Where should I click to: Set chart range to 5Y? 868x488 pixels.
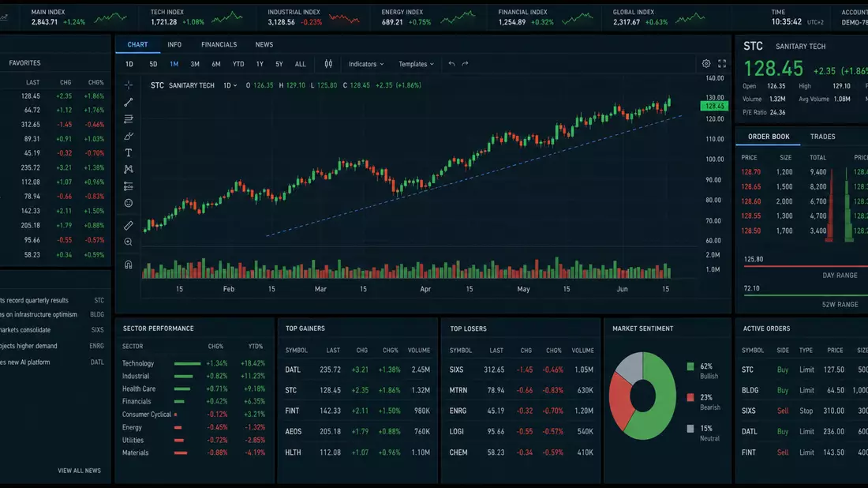coord(279,64)
